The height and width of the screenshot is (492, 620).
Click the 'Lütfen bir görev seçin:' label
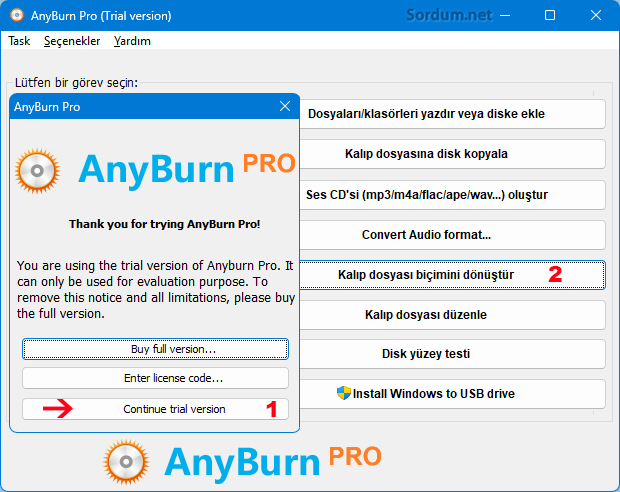(x=76, y=83)
